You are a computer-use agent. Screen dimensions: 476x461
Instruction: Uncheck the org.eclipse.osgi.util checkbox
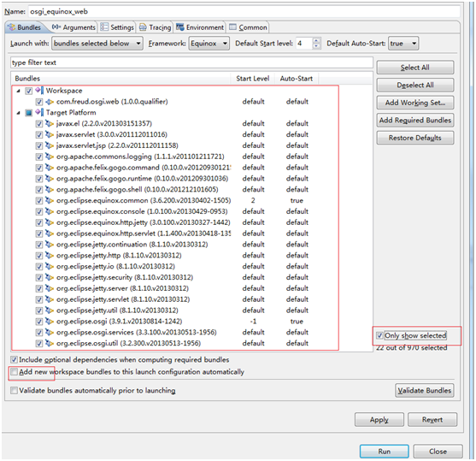[38, 343]
